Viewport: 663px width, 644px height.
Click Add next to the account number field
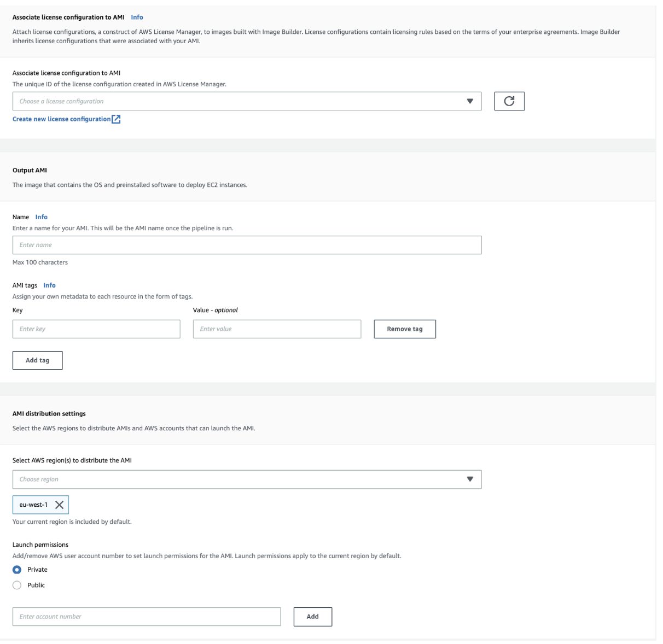click(312, 617)
